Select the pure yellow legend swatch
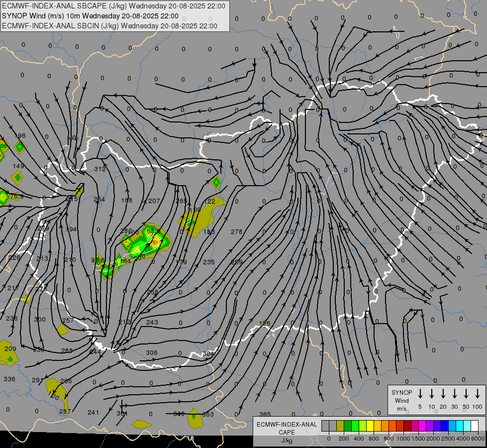This screenshot has width=487, height=448. pos(370,426)
